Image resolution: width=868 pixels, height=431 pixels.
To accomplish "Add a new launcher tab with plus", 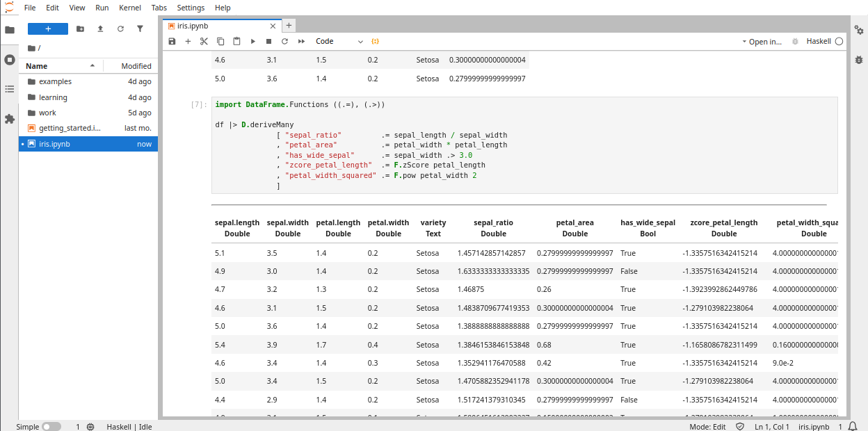I will [289, 26].
